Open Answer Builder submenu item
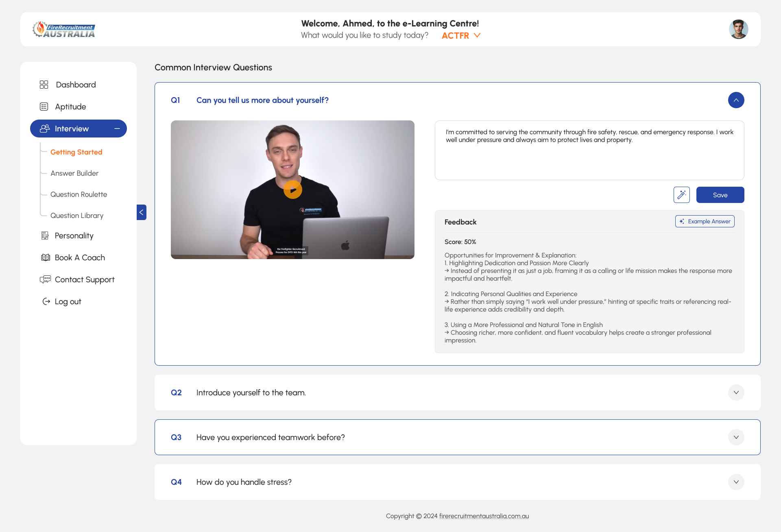Image resolution: width=781 pixels, height=532 pixels. click(74, 173)
